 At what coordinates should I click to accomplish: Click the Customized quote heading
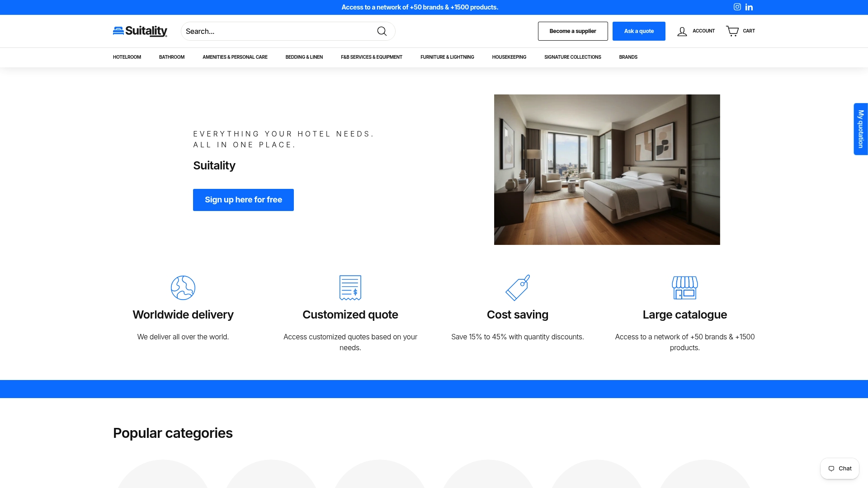coord(350,315)
